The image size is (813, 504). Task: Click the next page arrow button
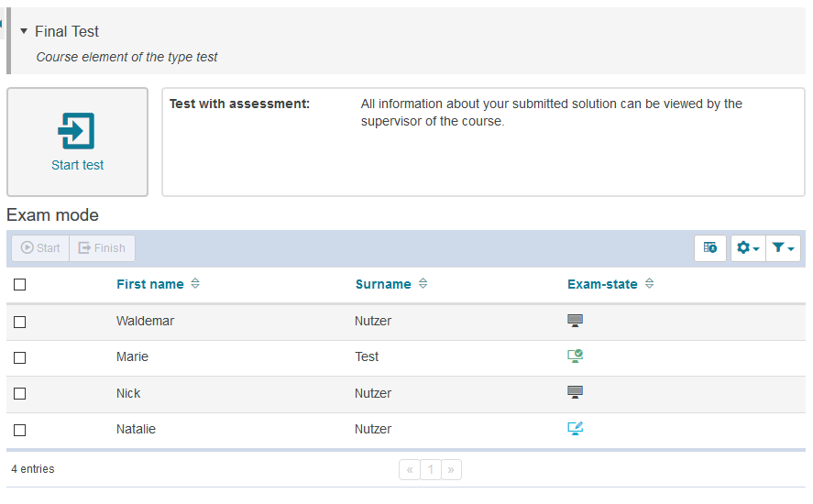451,470
